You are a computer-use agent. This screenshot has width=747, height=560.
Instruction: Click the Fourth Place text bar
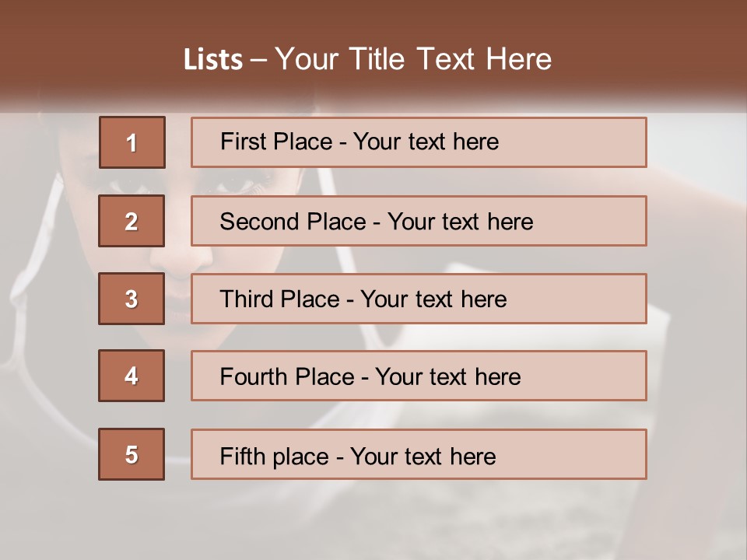pos(419,376)
